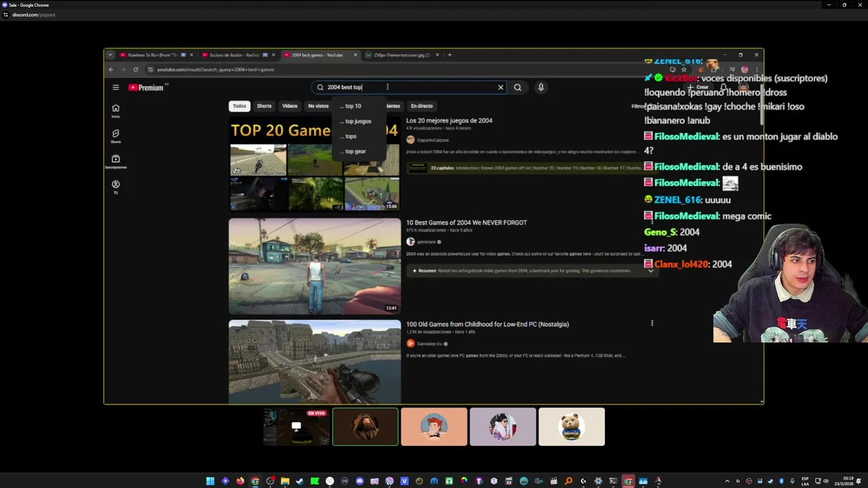Go to YouTube Premium home logo
The image size is (868, 488).
[x=146, y=87]
